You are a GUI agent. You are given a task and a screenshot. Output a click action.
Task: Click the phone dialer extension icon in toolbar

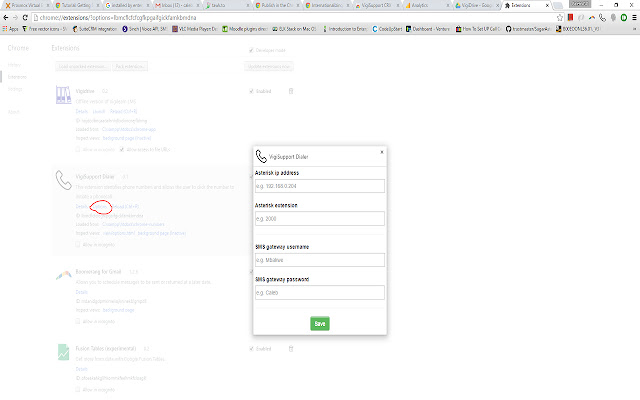(602, 18)
